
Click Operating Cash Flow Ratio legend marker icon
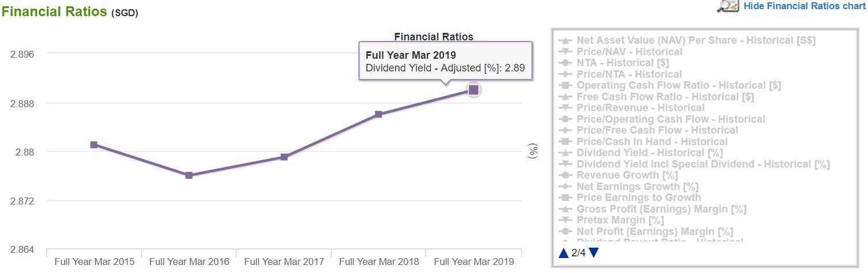(x=566, y=85)
